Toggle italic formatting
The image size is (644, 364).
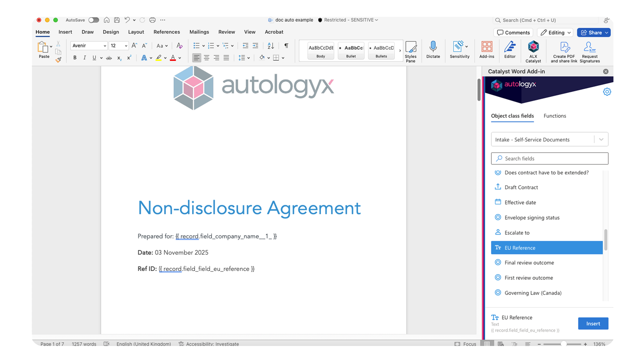(x=84, y=58)
